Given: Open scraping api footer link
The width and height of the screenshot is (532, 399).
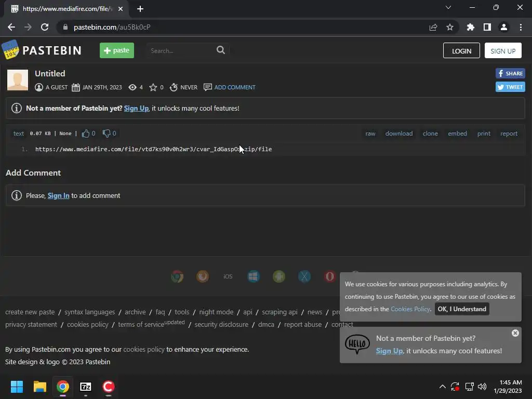Looking at the screenshot, I should (x=280, y=312).
